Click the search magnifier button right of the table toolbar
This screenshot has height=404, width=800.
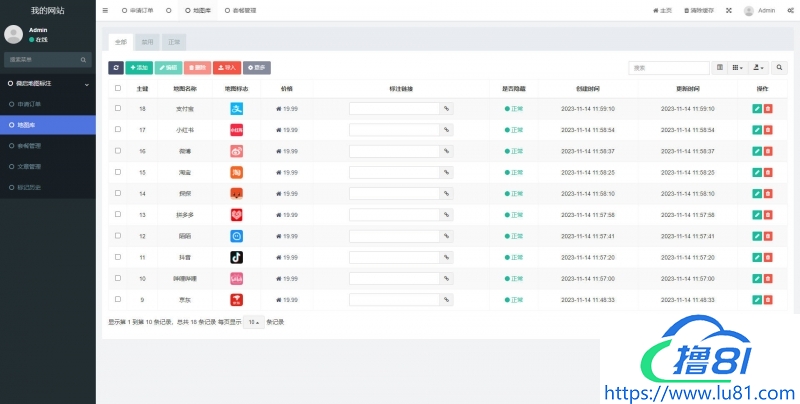tap(780, 68)
